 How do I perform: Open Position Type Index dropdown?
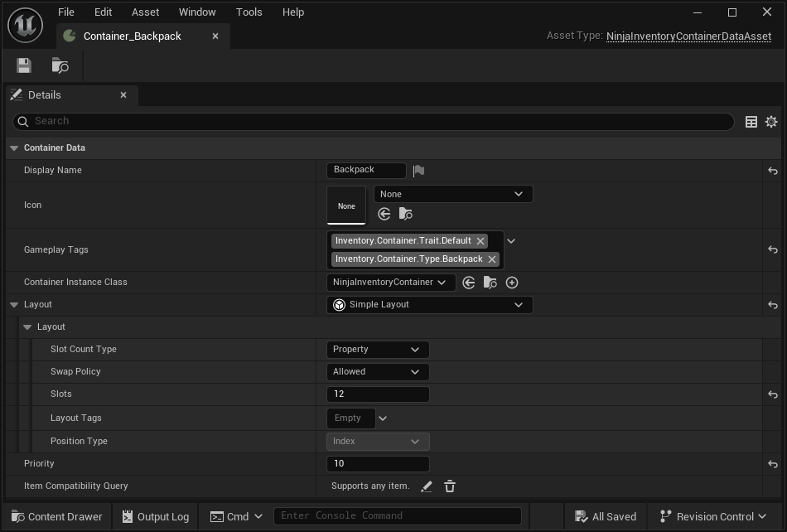click(x=378, y=442)
